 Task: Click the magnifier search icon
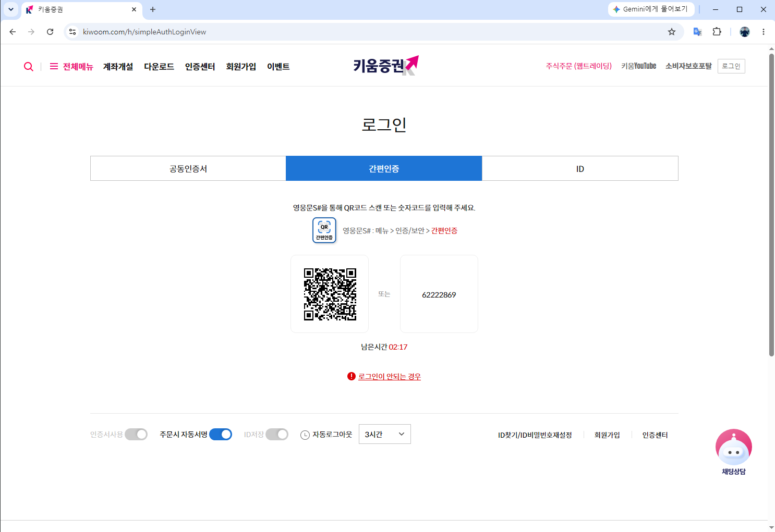29,67
